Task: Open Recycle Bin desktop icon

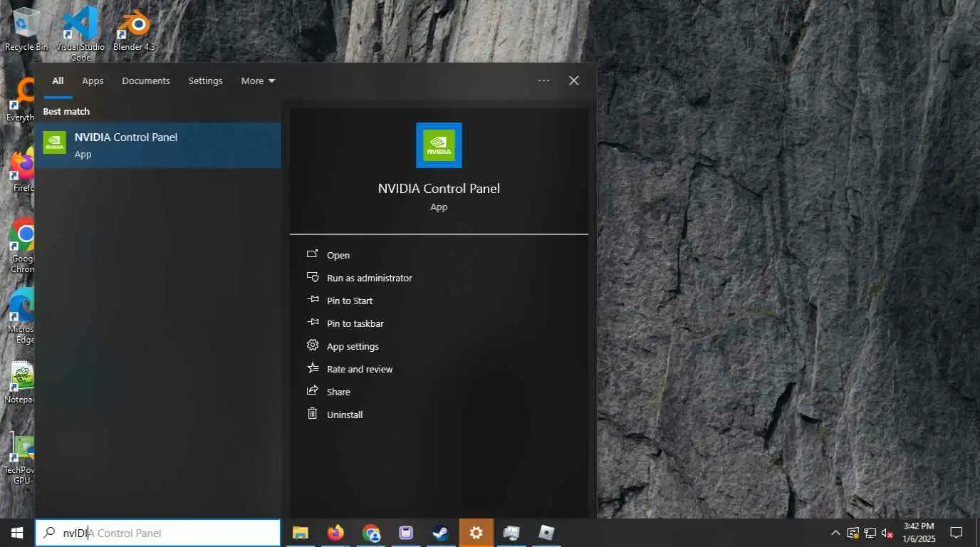Action: click(x=26, y=30)
